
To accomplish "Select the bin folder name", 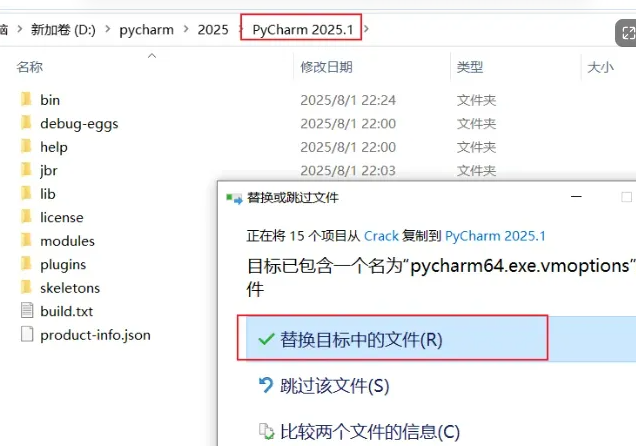I will tap(50, 100).
